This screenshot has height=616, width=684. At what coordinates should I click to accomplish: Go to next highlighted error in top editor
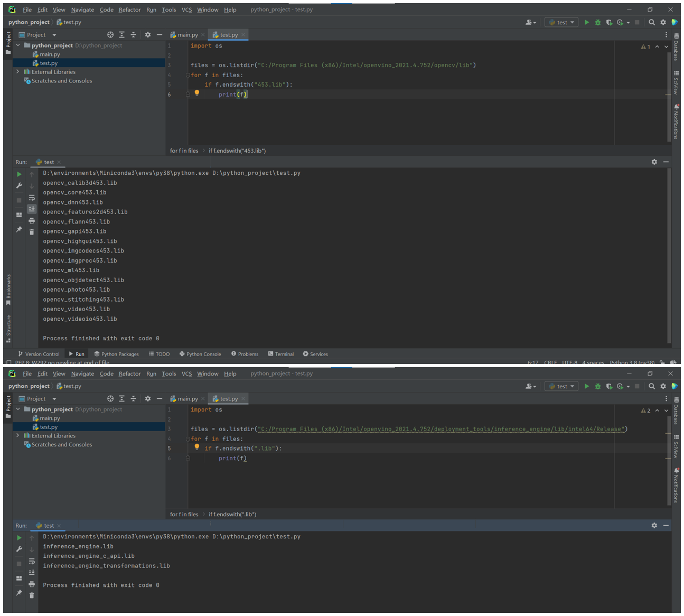667,46
